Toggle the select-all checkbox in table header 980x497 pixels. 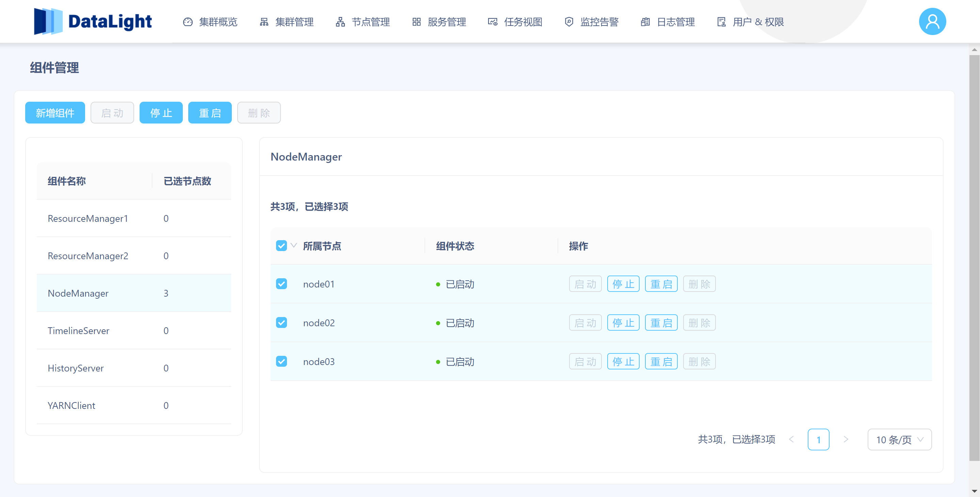282,246
